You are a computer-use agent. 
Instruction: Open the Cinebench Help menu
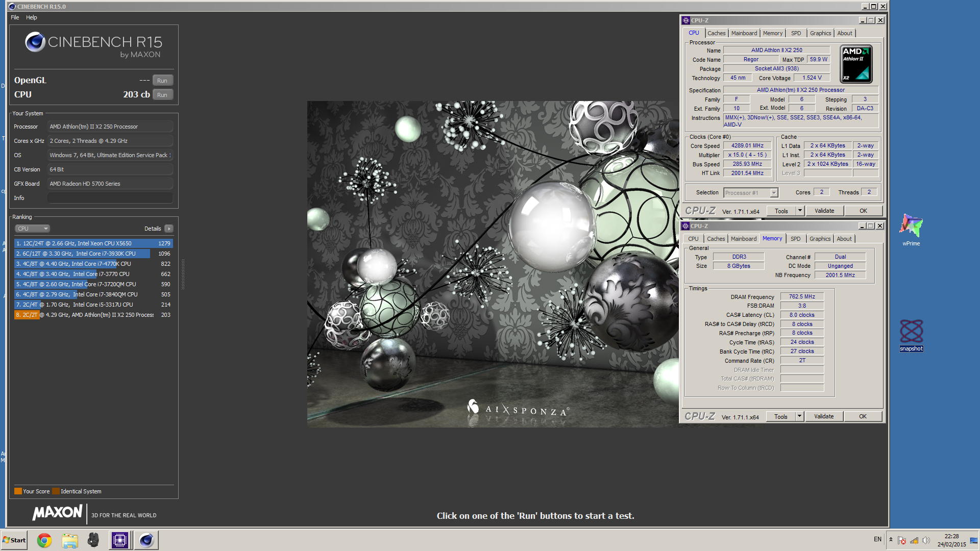point(32,17)
